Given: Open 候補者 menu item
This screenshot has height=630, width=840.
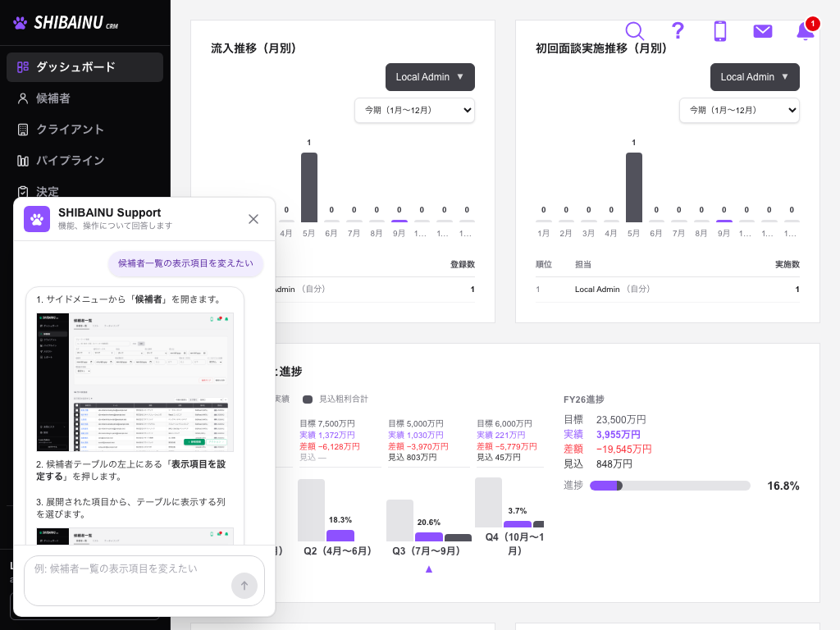Looking at the screenshot, I should click(84, 98).
